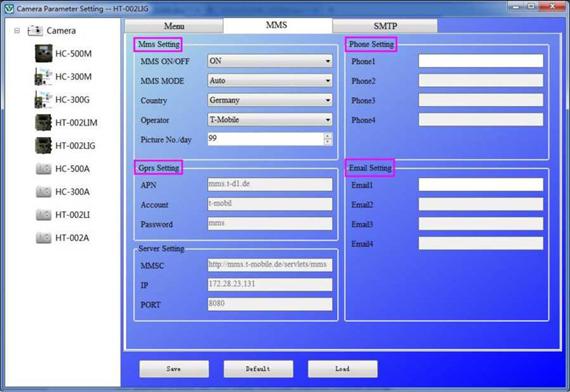Click the Gprs Setting group label
Screen dimensions: 570x392
click(x=158, y=168)
